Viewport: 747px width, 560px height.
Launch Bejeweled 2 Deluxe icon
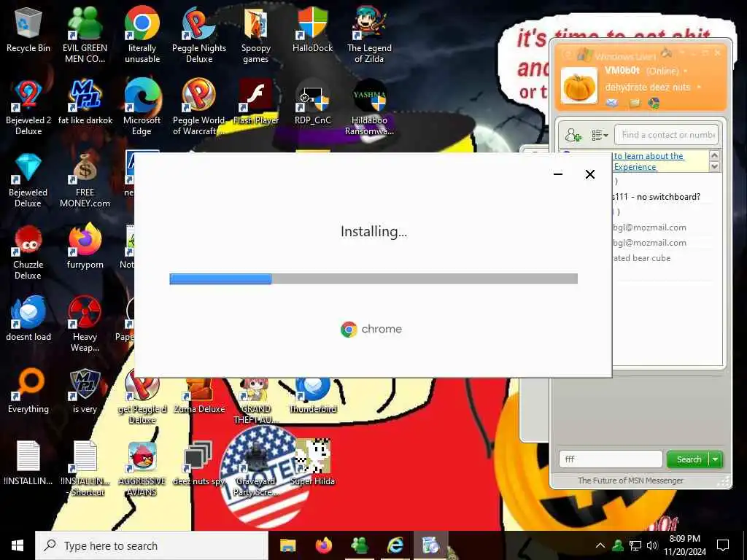click(28, 106)
